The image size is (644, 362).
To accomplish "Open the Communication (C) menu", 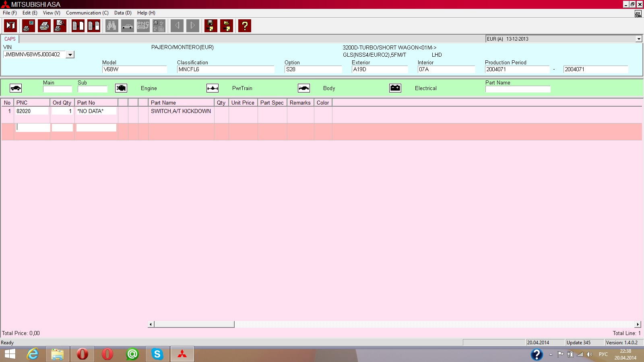I will pyautogui.click(x=87, y=13).
